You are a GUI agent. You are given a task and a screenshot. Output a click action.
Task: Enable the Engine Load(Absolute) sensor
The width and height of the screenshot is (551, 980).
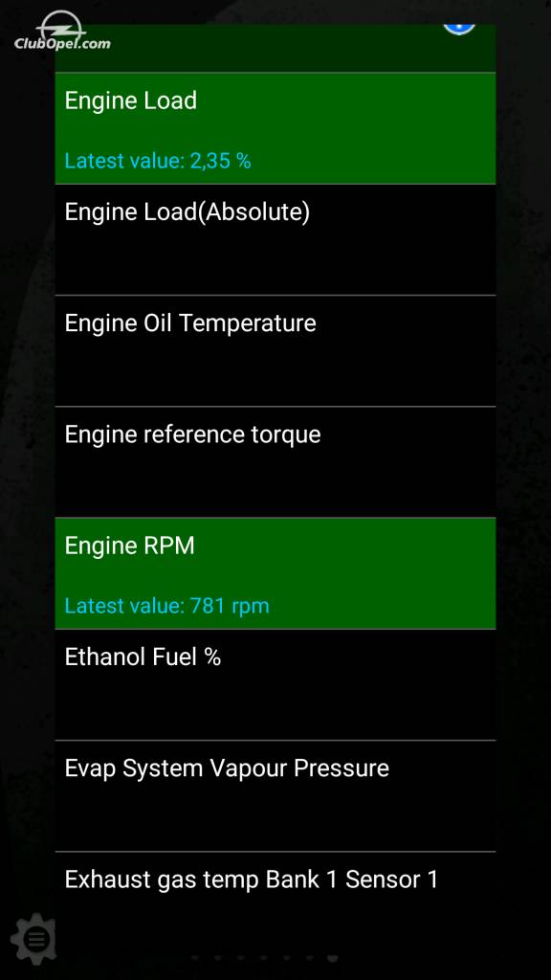(275, 240)
